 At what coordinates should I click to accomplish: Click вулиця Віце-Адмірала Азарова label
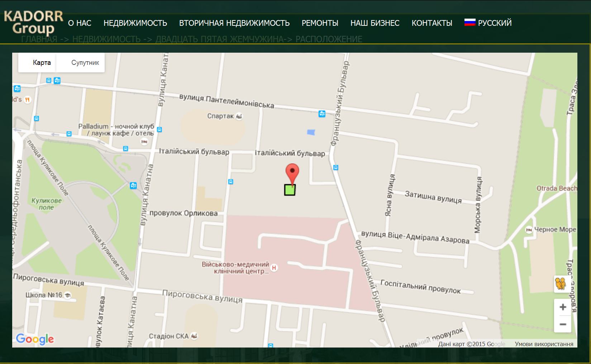coord(415,237)
